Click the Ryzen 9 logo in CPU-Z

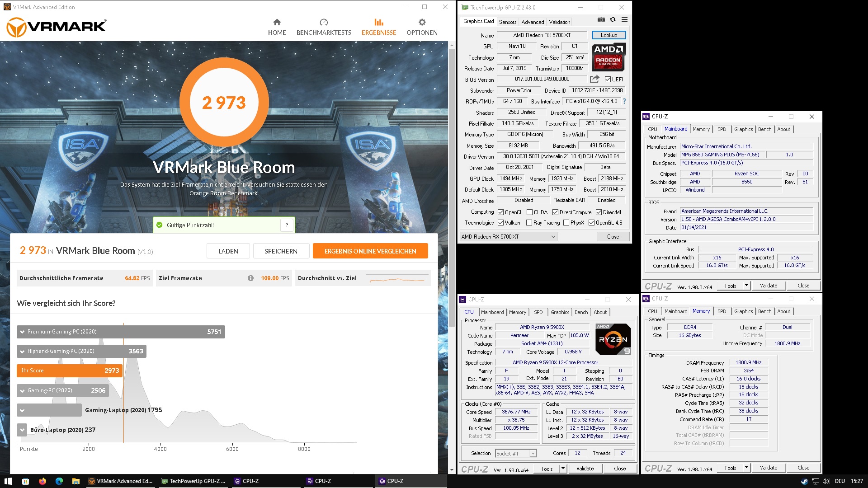pos(613,339)
